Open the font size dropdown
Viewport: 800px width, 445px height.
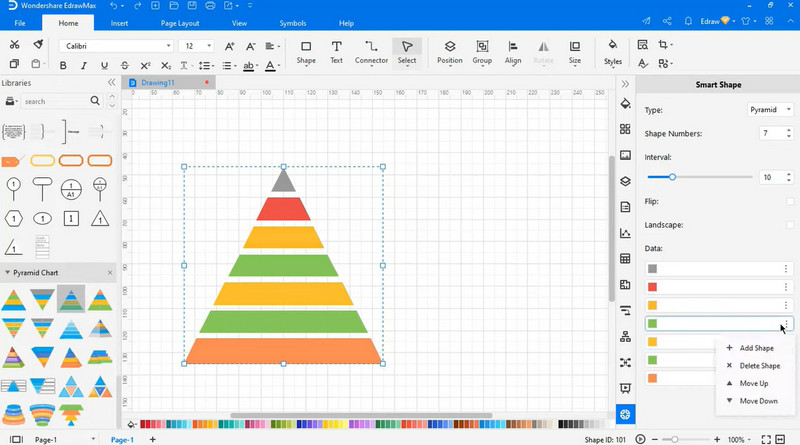click(x=209, y=46)
